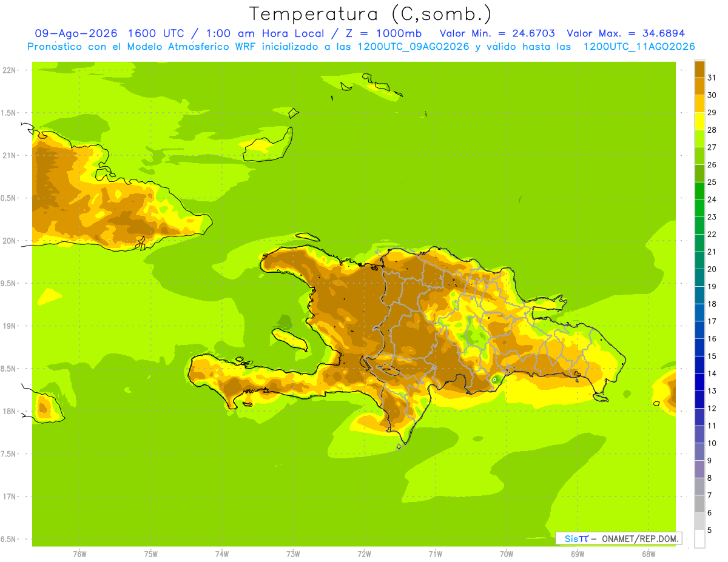Click the '71W' longitude label

click(x=435, y=554)
